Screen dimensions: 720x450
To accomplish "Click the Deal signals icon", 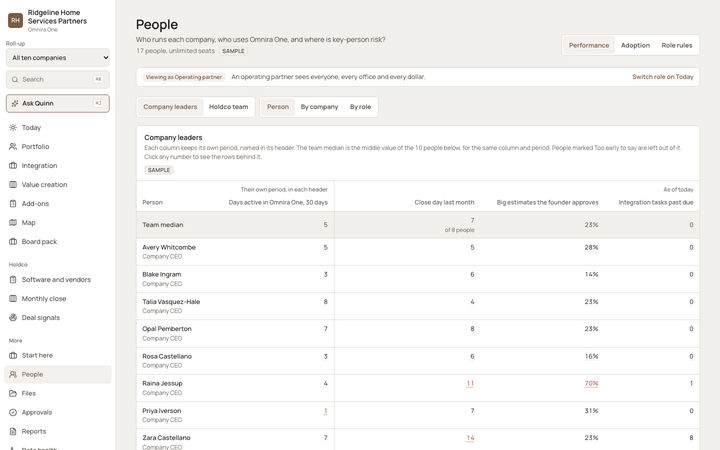I will 13,318.
